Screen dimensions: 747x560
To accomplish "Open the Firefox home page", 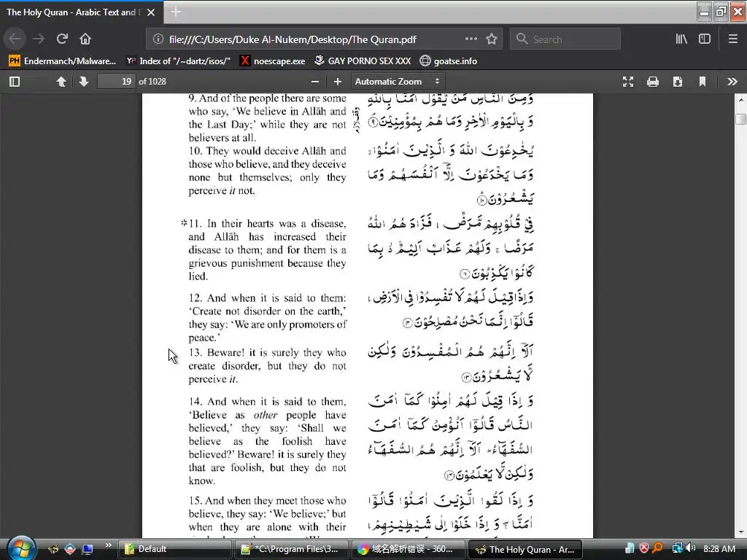I will [85, 39].
